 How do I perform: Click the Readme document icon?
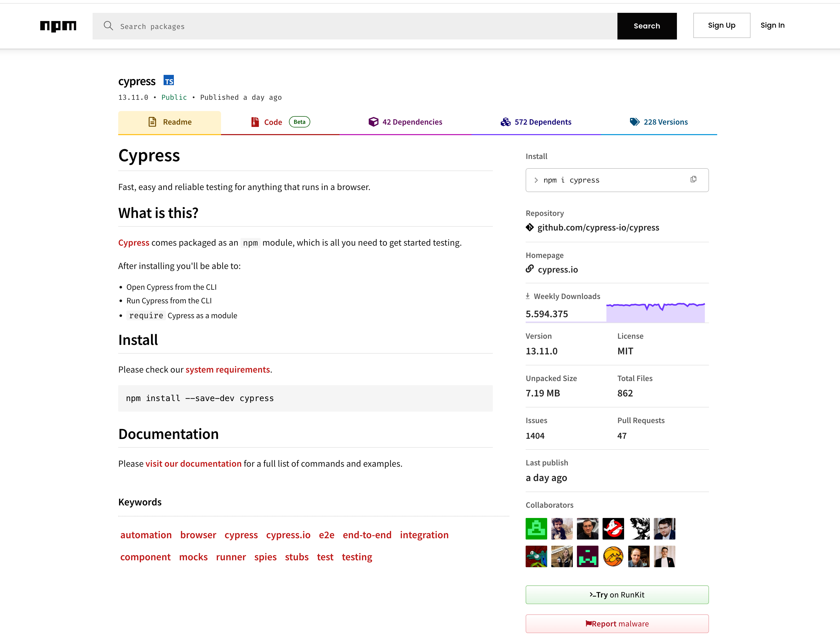tap(153, 122)
